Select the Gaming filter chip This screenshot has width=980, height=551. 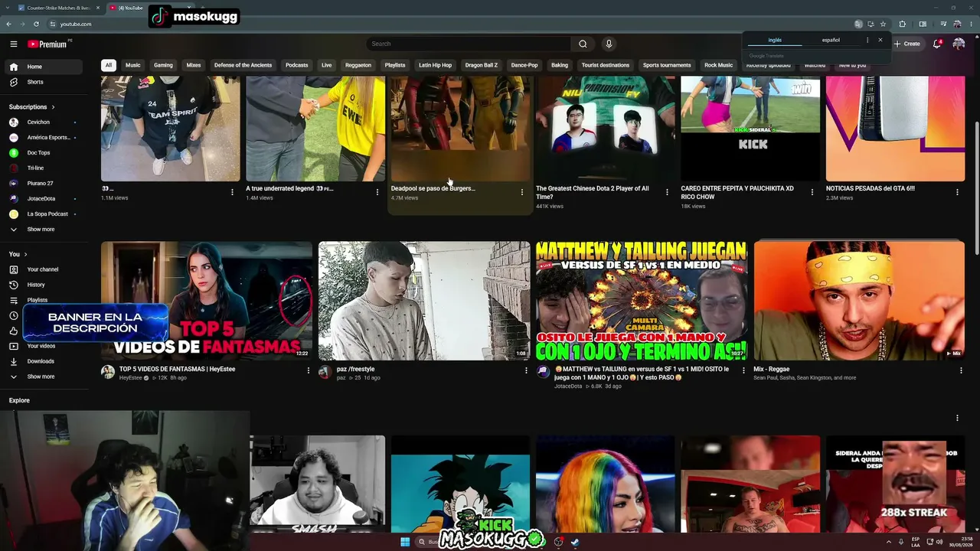(x=163, y=65)
